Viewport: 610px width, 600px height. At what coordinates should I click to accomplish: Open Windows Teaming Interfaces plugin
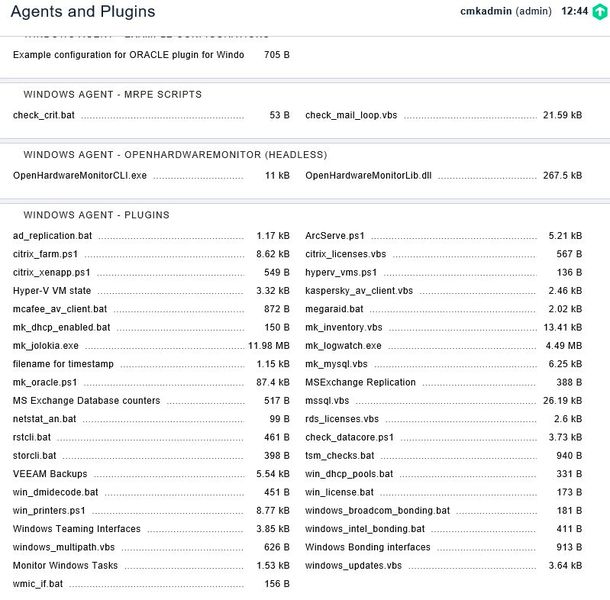76,528
